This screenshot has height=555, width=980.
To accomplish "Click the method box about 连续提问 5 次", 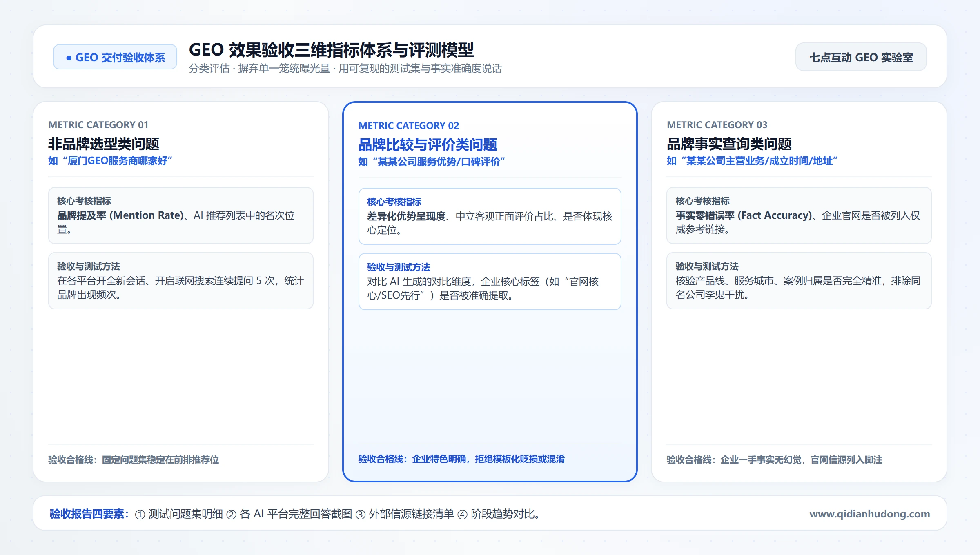I will point(181,281).
